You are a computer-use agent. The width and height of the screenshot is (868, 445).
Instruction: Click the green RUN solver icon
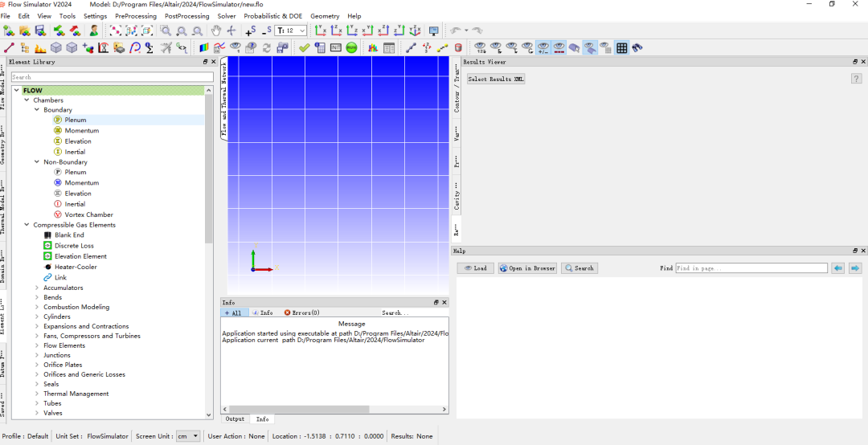351,48
